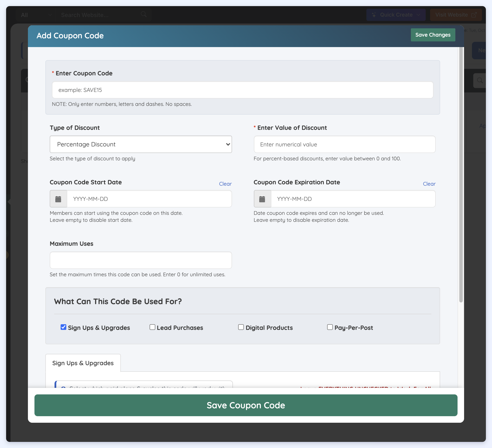
Task: Select the Sign Ups & Upgrades tab
Action: [83, 363]
